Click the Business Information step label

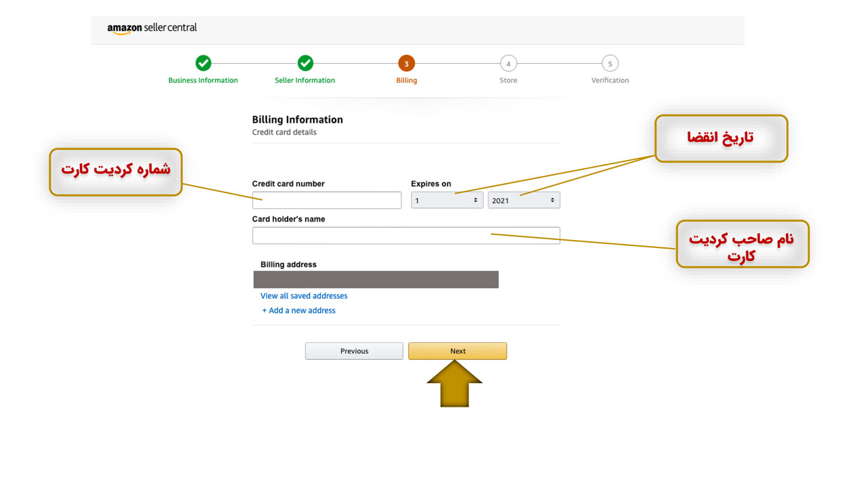203,81
